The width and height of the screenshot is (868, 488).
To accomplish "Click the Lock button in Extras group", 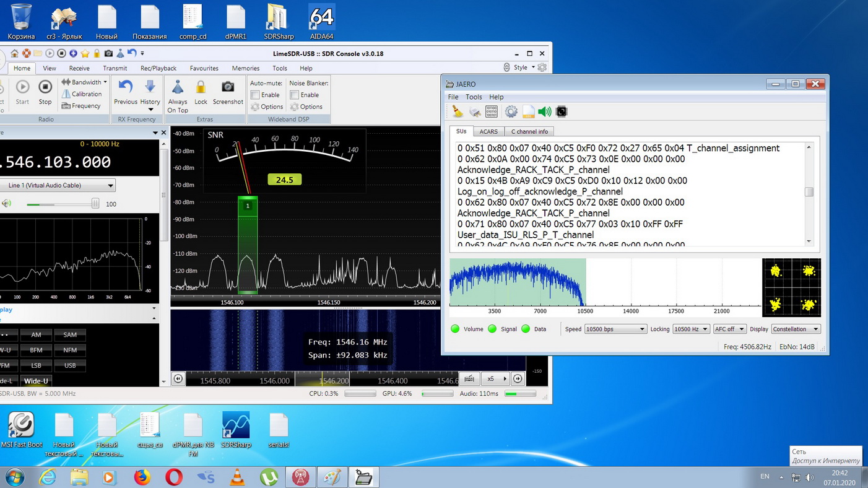I will (201, 92).
